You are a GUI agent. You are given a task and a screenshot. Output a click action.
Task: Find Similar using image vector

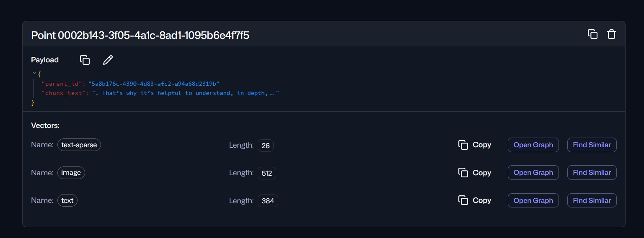(592, 173)
